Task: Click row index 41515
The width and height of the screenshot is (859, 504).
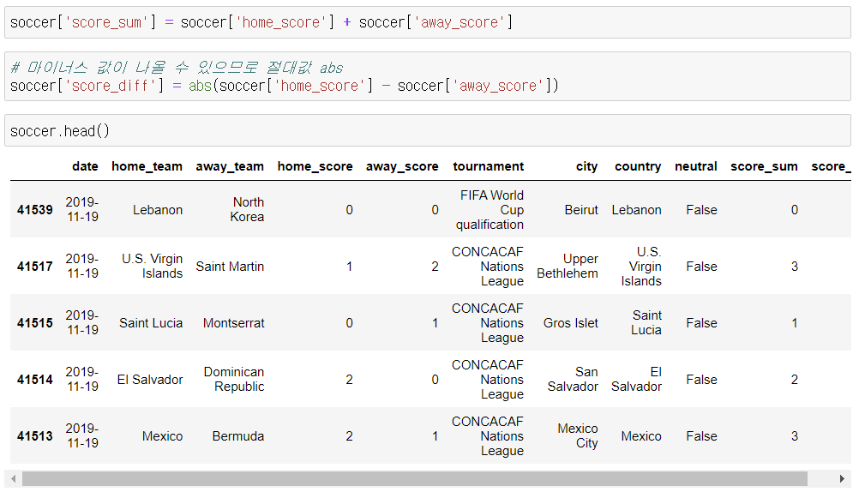Action: pyautogui.click(x=34, y=322)
